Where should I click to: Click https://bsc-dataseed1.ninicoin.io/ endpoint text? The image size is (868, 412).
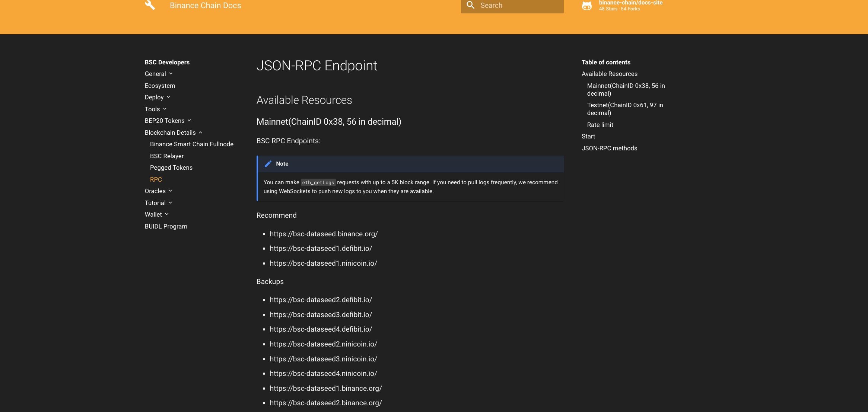(324, 263)
